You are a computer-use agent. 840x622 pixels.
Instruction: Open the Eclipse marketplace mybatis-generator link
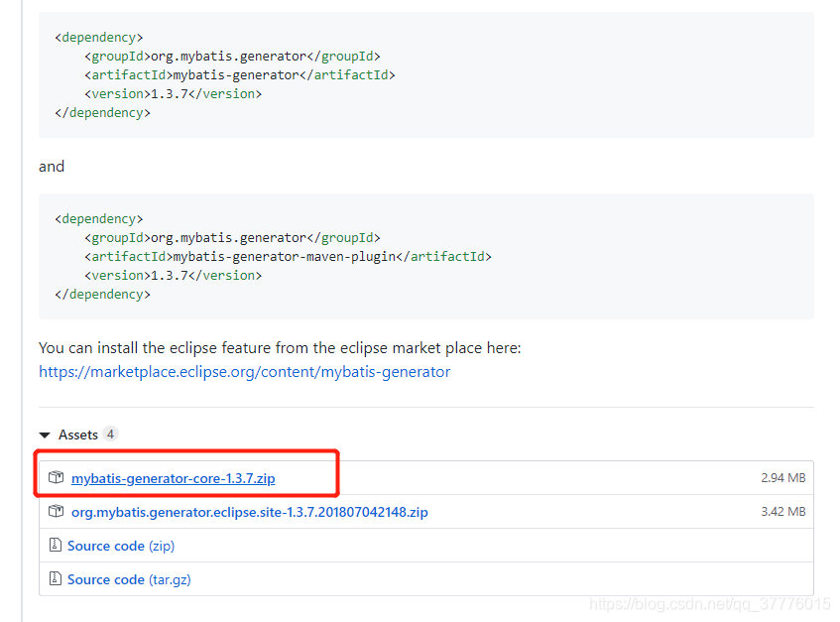tap(244, 372)
